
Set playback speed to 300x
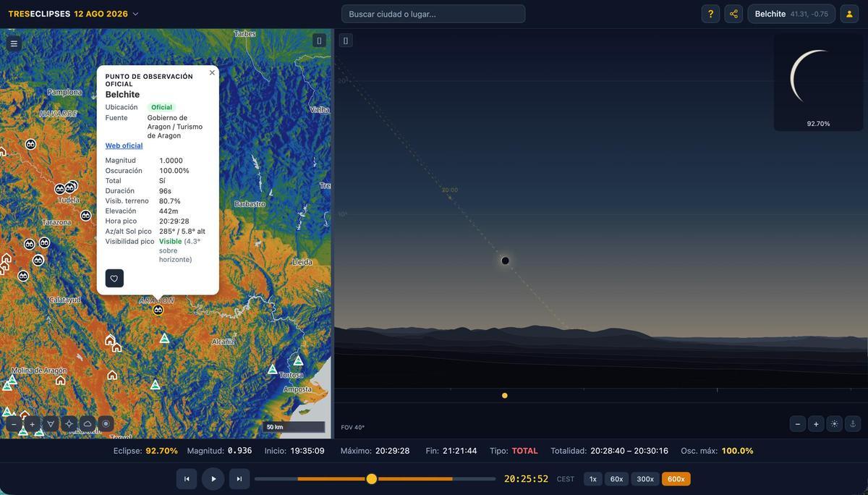click(x=645, y=479)
